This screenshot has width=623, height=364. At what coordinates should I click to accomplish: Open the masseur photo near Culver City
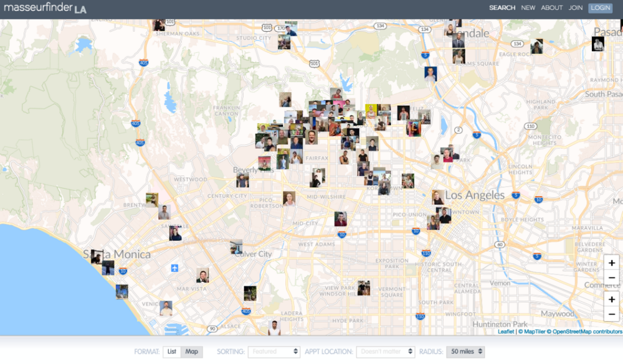click(235, 247)
